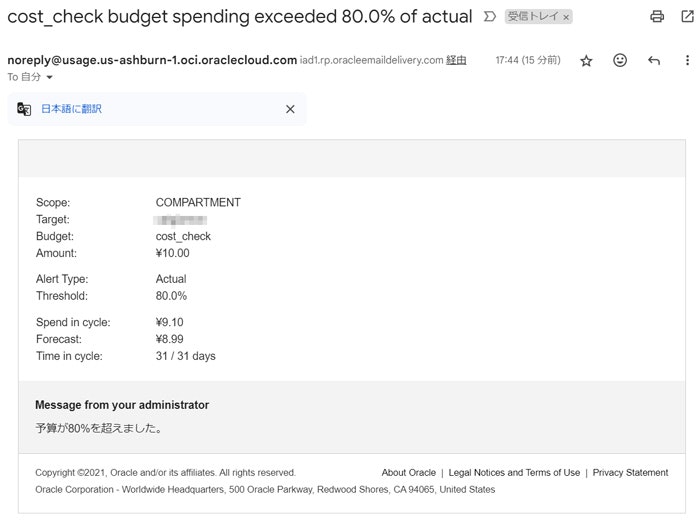Open the Privacy Statement link
The height and width of the screenshot is (523, 700).
[630, 472]
